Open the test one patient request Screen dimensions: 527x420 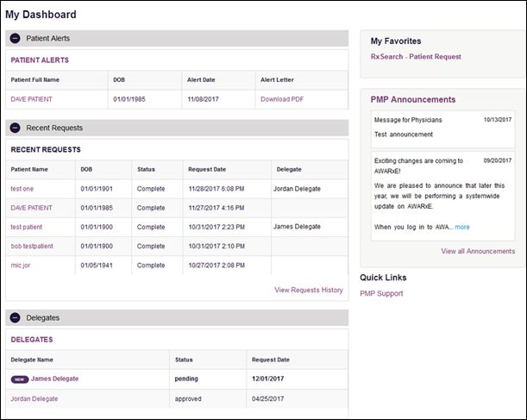(22, 189)
